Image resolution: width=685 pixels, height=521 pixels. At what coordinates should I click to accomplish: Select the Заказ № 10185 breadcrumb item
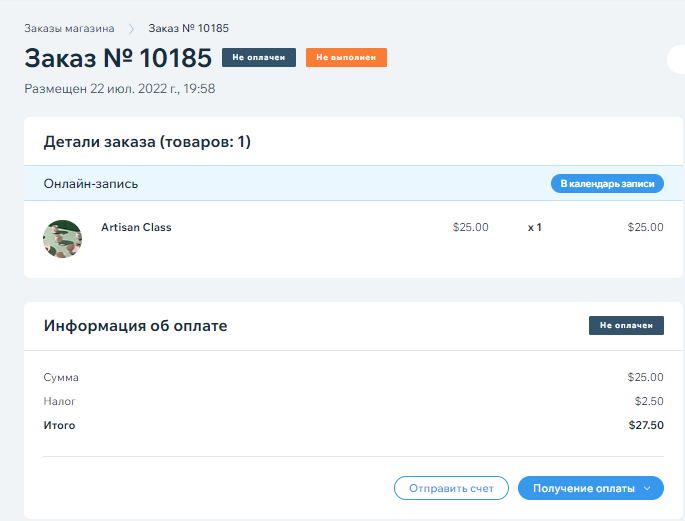[x=194, y=29]
